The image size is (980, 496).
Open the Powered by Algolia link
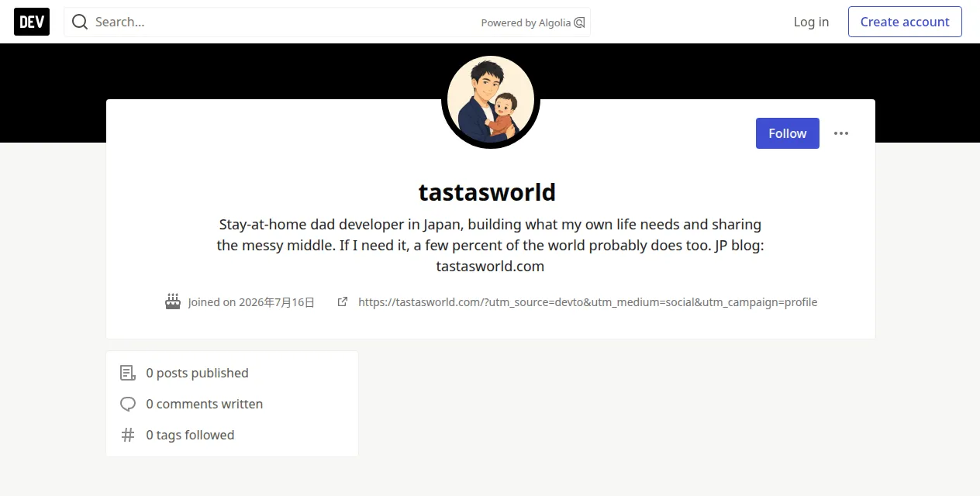(532, 22)
